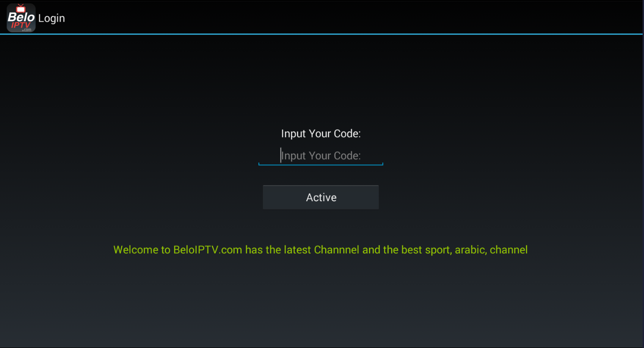
Task: Click the word 'Belo' in the app icon
Action: (21, 17)
